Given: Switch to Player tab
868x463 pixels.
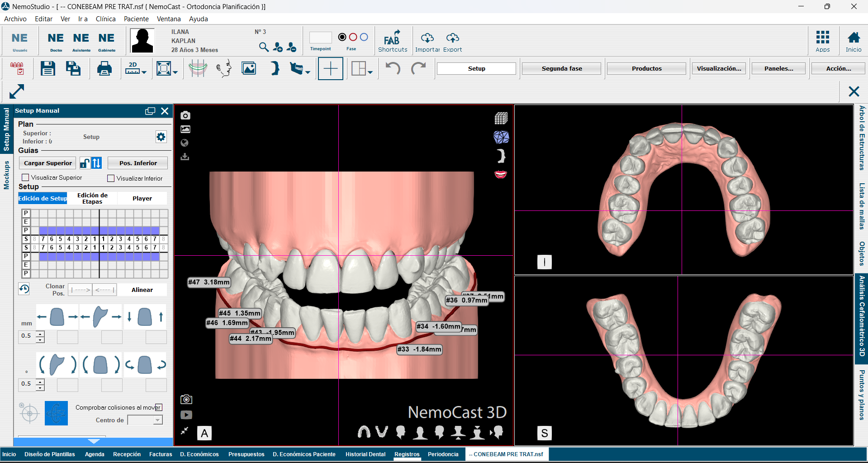Looking at the screenshot, I should pyautogui.click(x=142, y=198).
